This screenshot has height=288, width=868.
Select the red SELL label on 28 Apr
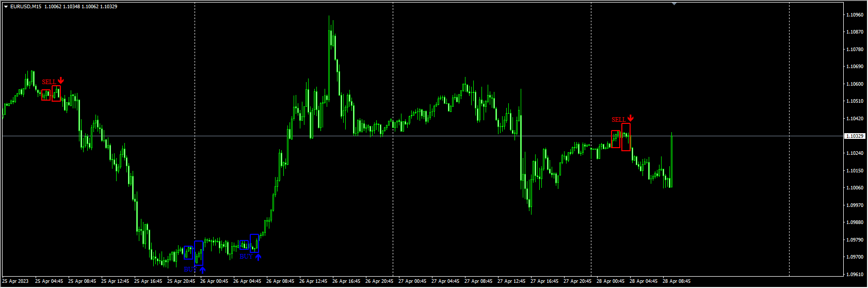(619, 120)
